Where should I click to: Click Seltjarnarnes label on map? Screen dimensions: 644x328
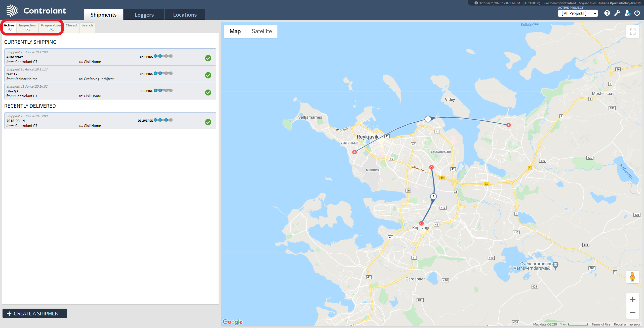click(310, 117)
